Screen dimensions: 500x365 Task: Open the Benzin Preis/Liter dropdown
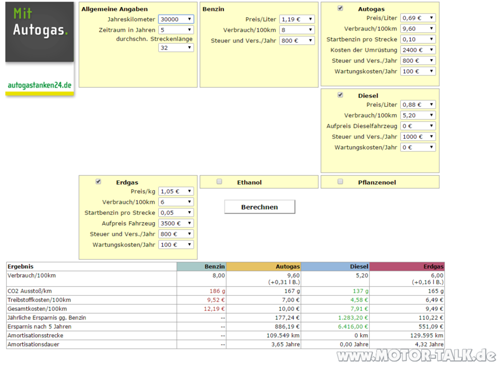(297, 19)
